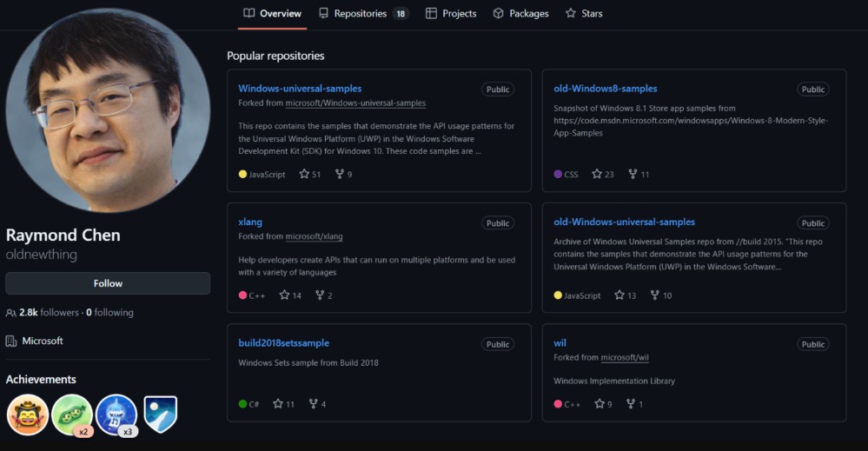Open the Pair Extraordinaire x2 achievement badge

(x=71, y=415)
